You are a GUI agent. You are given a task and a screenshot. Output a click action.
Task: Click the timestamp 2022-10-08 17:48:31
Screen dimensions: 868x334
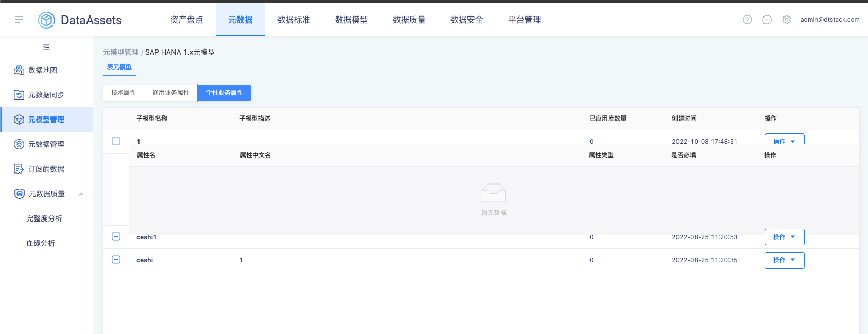[x=705, y=141]
